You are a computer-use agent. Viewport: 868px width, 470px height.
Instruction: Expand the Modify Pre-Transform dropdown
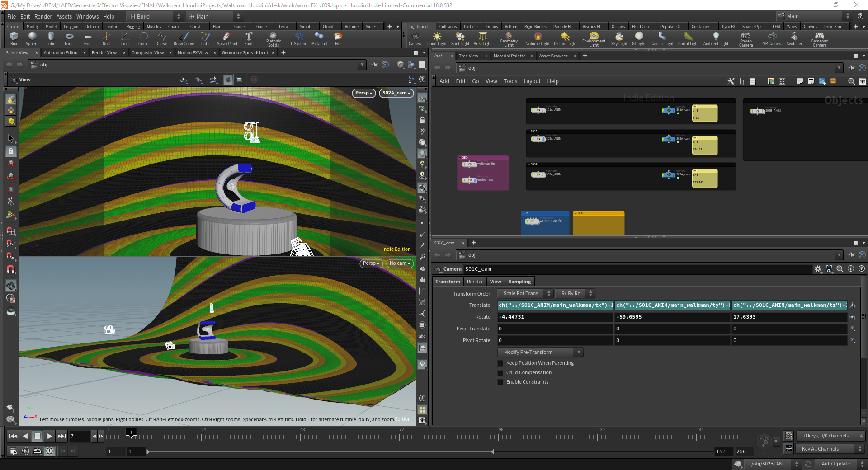pos(540,352)
